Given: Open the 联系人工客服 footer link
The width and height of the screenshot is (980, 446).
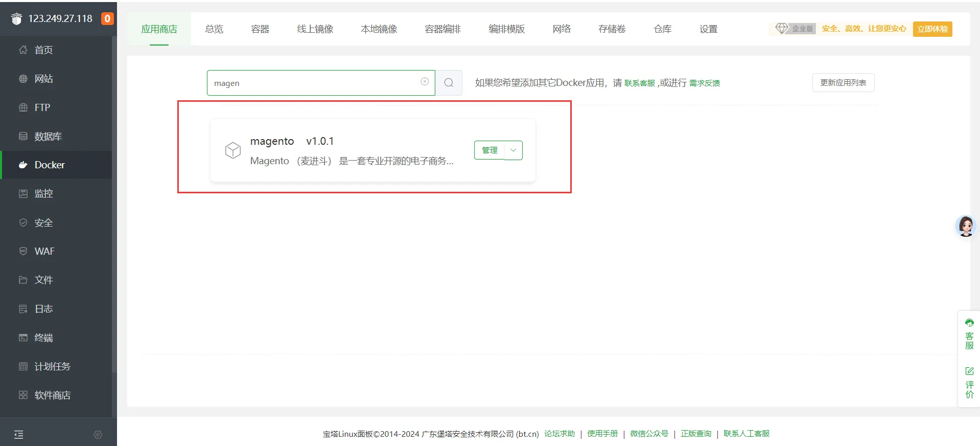Looking at the screenshot, I should (746, 434).
